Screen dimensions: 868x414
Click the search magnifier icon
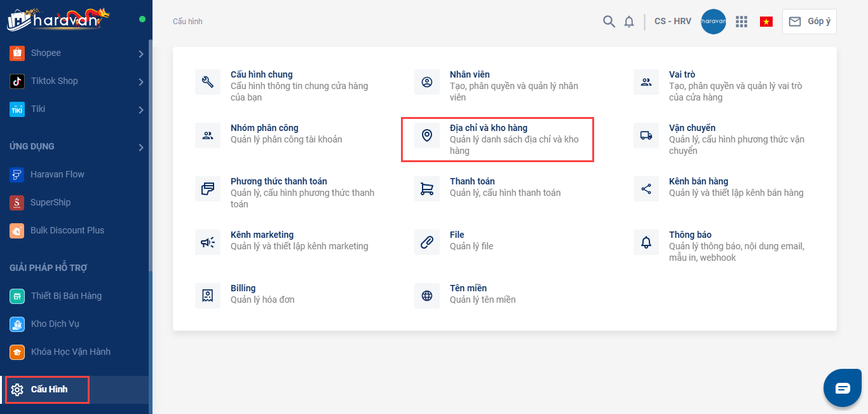[x=609, y=22]
